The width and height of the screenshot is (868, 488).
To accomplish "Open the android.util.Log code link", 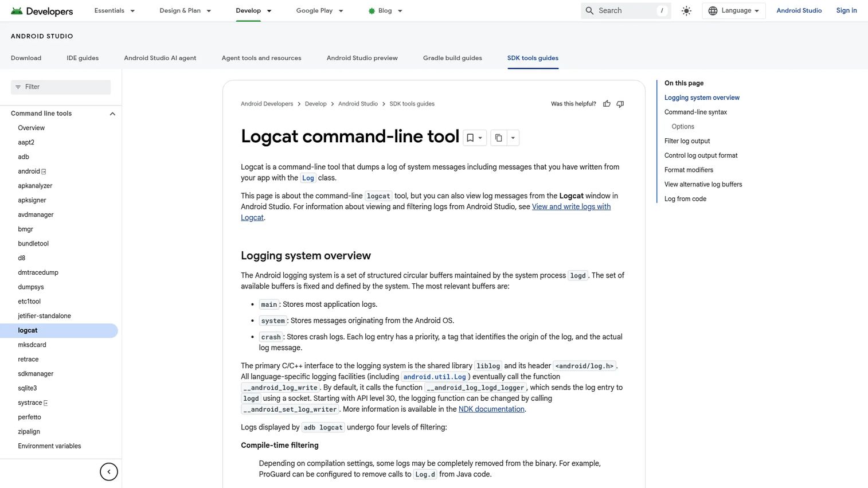I will point(435,377).
